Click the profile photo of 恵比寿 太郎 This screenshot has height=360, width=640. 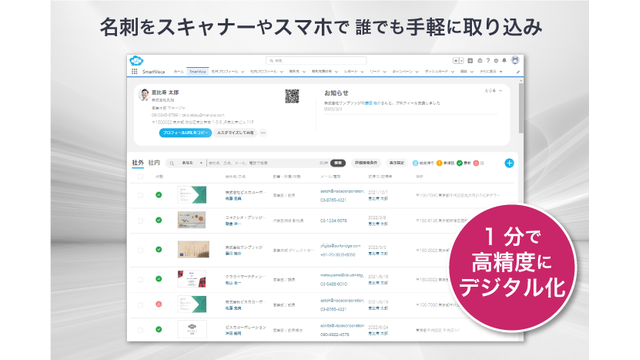click(144, 95)
